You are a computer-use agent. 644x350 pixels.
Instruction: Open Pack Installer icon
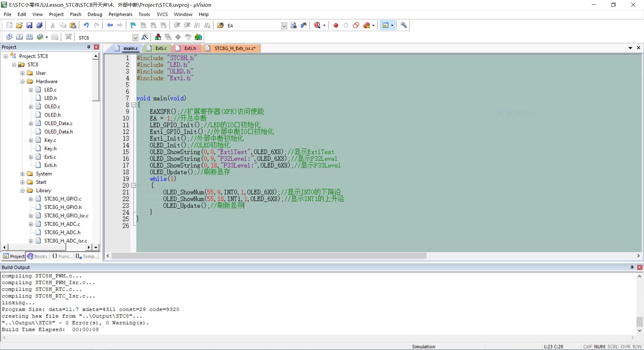(x=198, y=37)
